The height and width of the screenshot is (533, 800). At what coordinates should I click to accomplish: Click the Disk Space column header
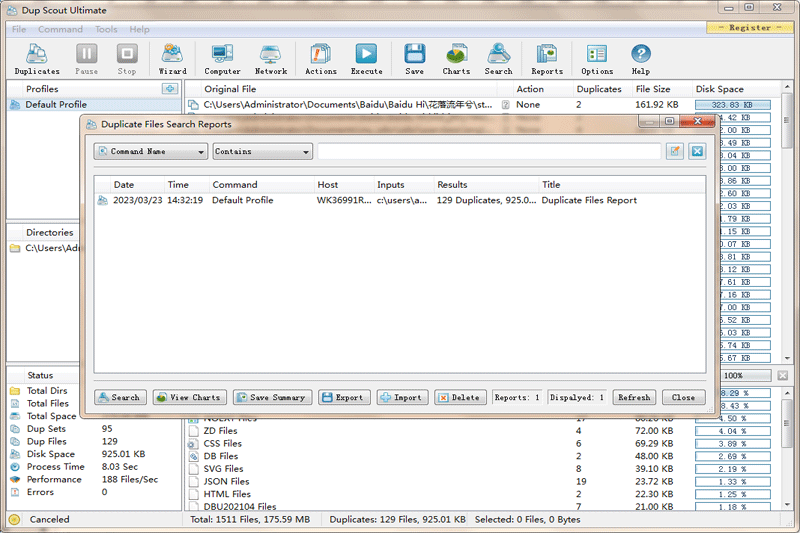[x=719, y=89]
